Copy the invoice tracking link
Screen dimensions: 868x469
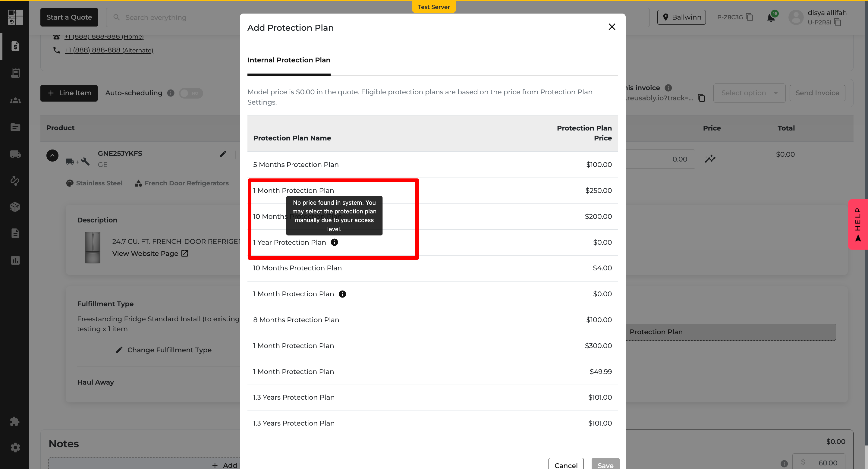click(x=702, y=98)
